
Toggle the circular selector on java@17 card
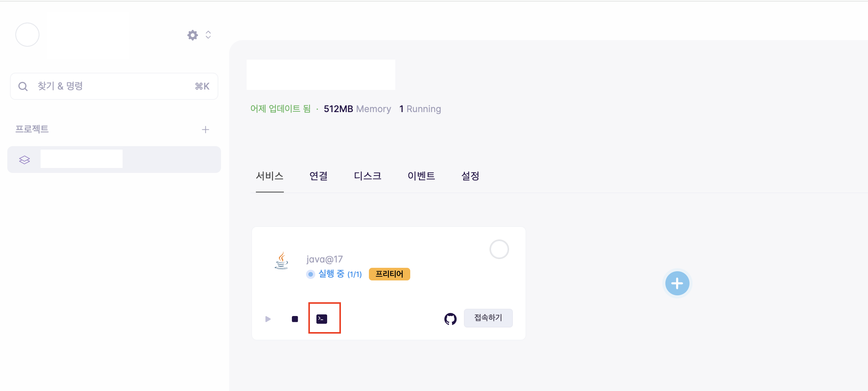pyautogui.click(x=499, y=249)
